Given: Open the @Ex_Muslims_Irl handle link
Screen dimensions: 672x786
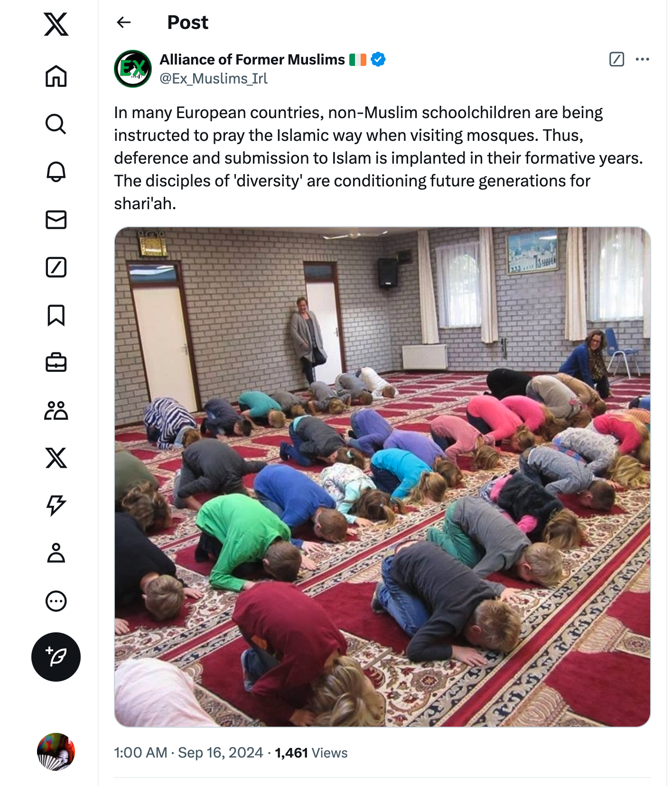Looking at the screenshot, I should [214, 78].
